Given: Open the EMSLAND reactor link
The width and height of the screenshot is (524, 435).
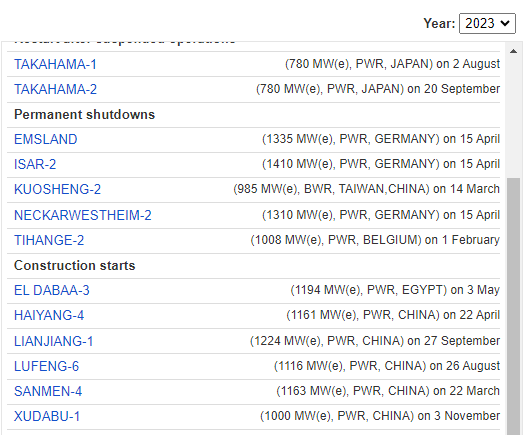Looking at the screenshot, I should coord(46,139).
